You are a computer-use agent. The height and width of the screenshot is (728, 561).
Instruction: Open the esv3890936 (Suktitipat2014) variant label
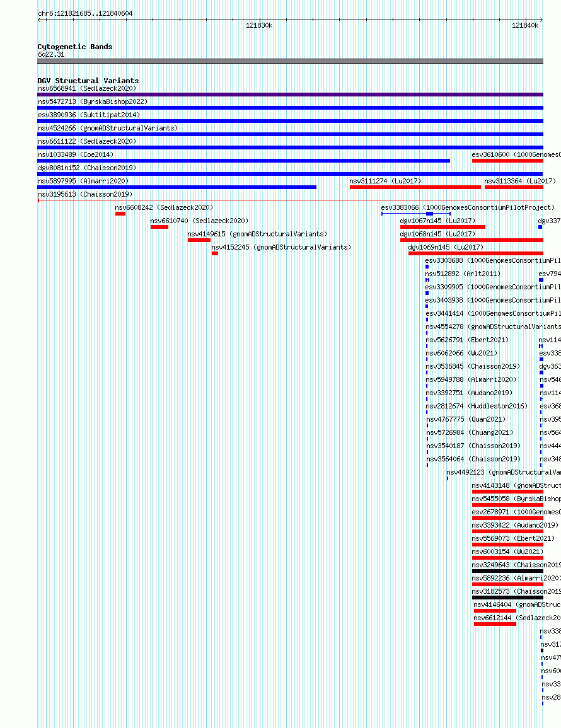(x=89, y=115)
